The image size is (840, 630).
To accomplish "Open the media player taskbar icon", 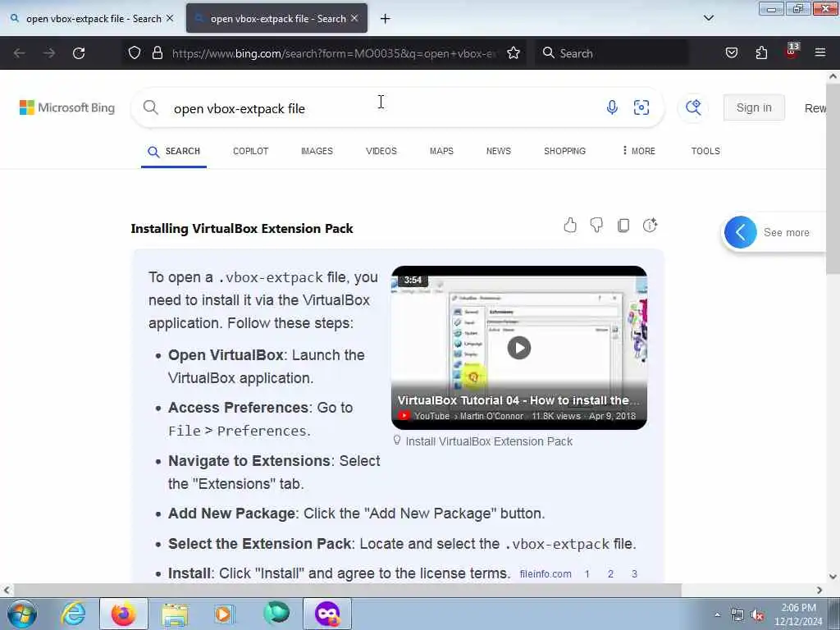I will [223, 614].
